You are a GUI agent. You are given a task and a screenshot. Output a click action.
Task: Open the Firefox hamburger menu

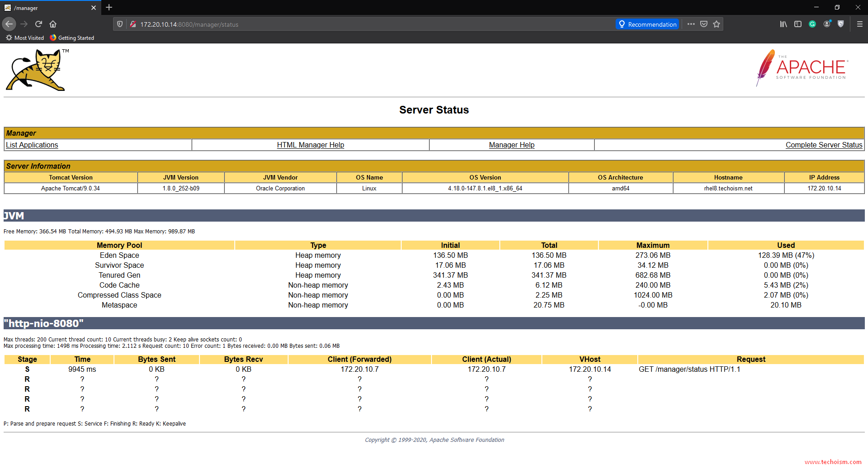click(x=860, y=24)
